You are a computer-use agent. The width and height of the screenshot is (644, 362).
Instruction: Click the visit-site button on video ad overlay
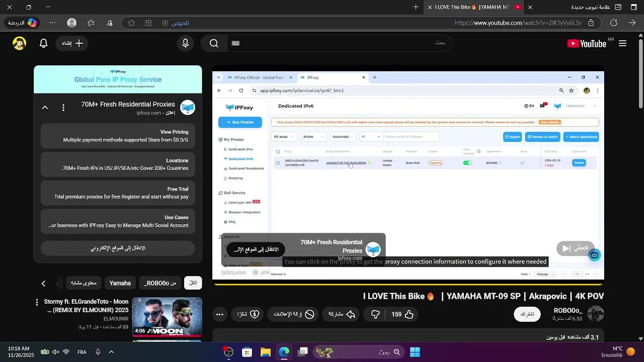pyautogui.click(x=256, y=249)
